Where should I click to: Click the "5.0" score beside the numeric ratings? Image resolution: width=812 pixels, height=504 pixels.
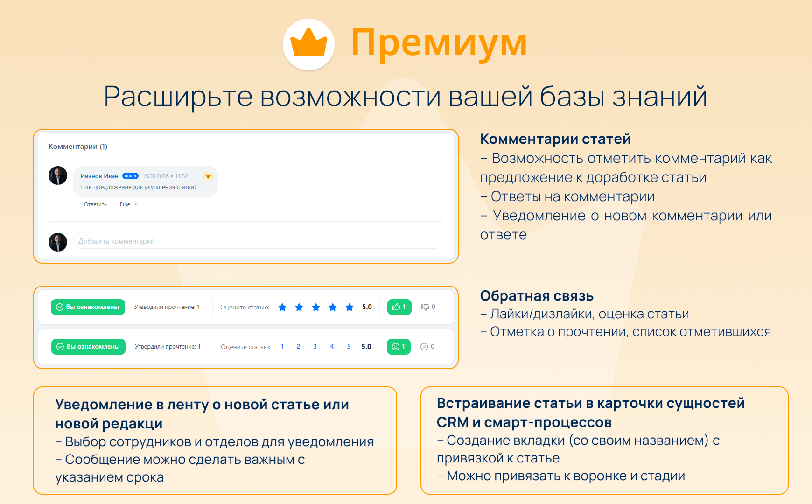[x=366, y=347]
